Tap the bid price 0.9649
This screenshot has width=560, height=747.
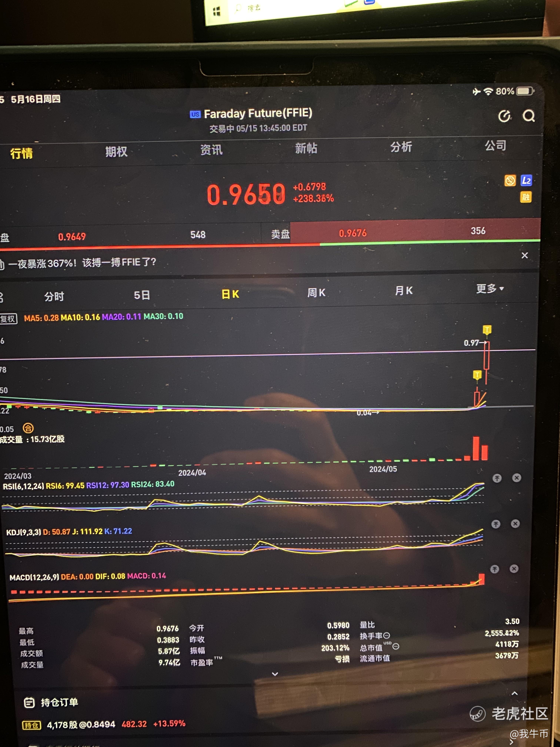tap(72, 237)
